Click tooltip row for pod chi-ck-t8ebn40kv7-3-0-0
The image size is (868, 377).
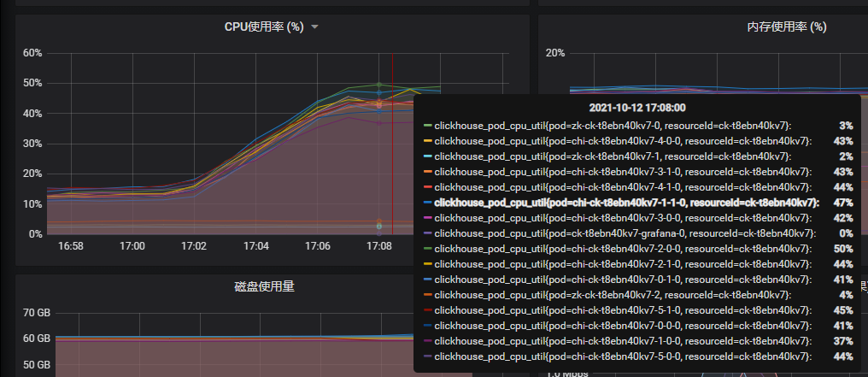637,218
